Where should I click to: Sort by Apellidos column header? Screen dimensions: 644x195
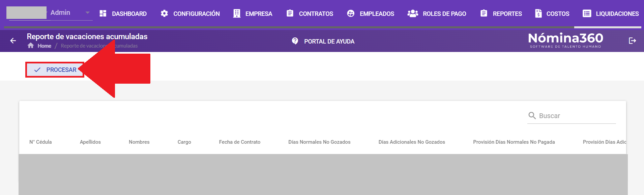pos(90,142)
